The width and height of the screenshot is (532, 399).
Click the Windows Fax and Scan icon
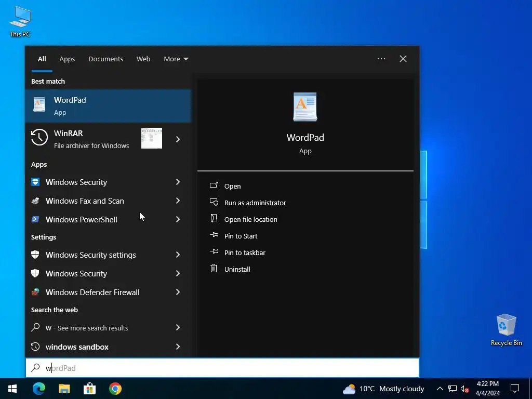pyautogui.click(x=35, y=201)
